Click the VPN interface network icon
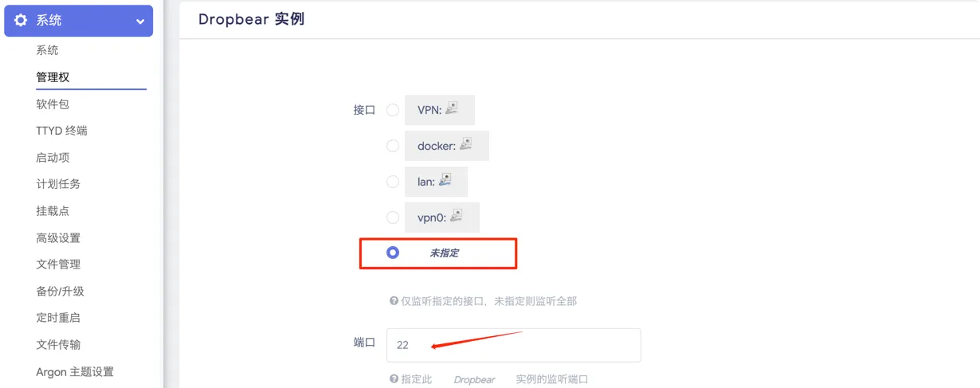980x388 pixels. 453,109
